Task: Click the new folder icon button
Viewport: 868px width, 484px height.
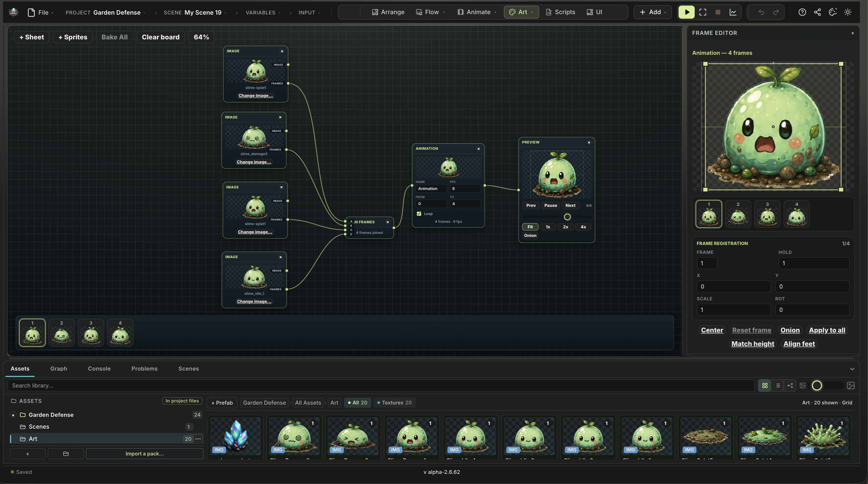Action: 66,454
